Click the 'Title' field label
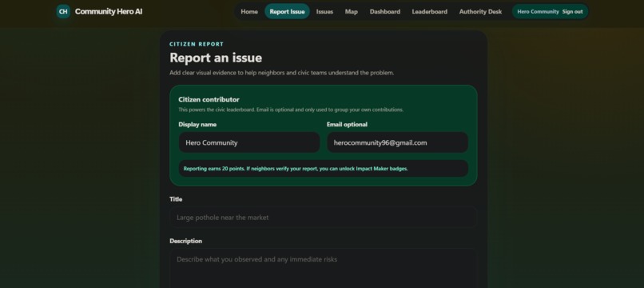Viewport: 644px width, 288px height. click(176, 199)
